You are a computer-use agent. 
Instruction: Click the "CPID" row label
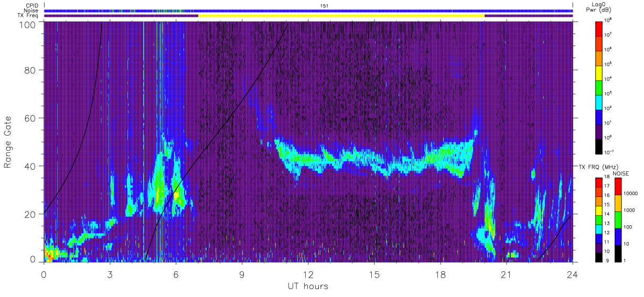tap(32, 5)
